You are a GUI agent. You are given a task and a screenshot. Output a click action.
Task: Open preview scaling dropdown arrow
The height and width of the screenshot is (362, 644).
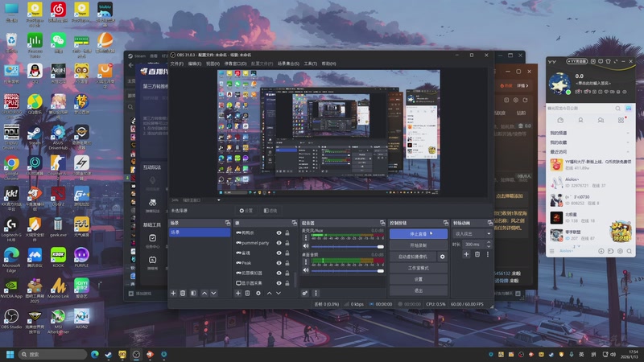click(219, 200)
